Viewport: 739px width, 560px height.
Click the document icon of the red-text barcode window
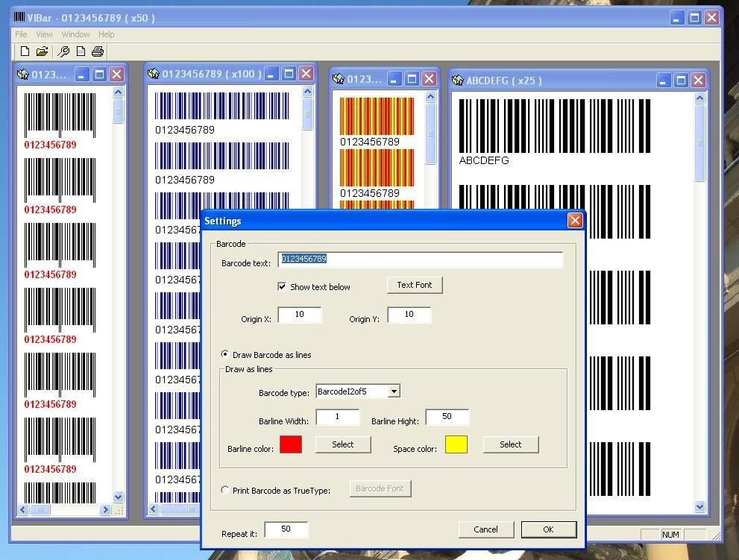[23, 75]
